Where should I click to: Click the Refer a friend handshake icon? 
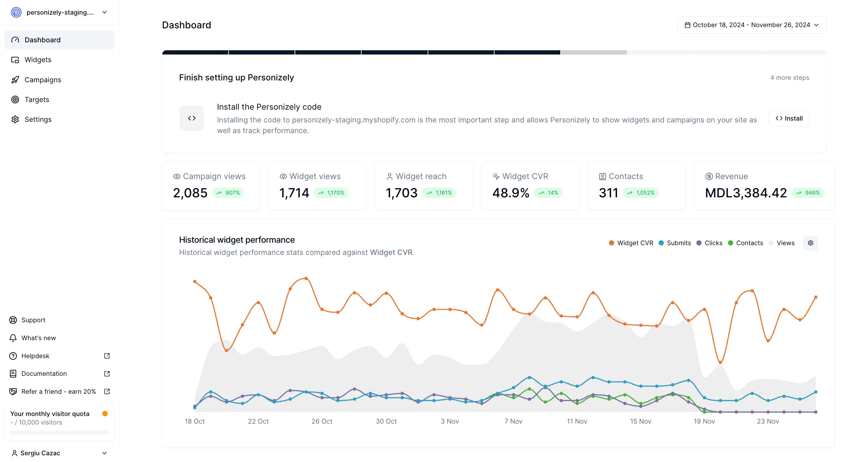[13, 392]
